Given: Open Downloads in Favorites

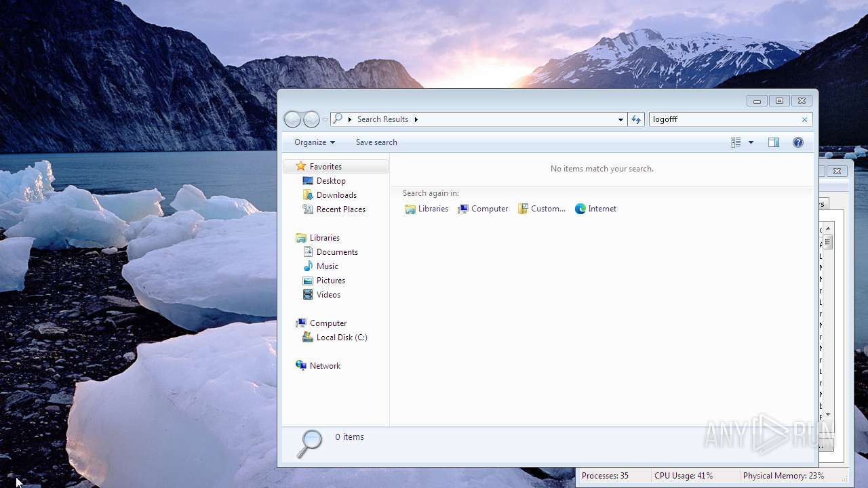Looking at the screenshot, I should click(x=336, y=195).
